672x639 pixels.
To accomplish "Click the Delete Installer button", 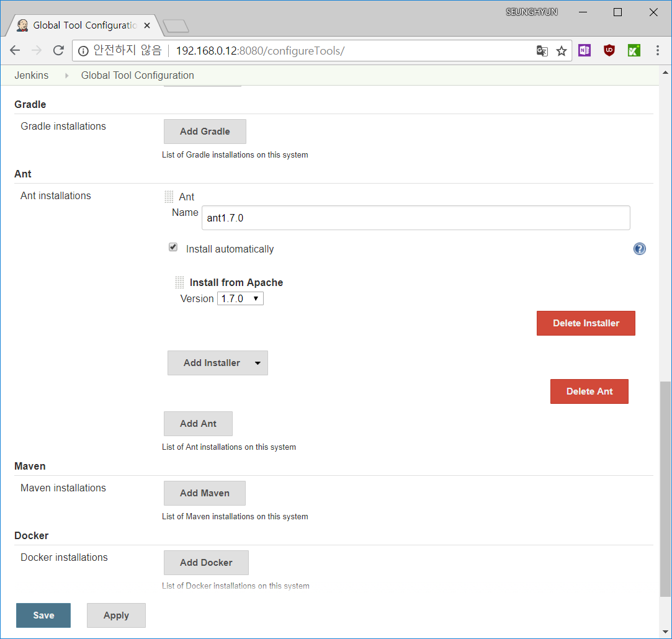I will click(x=586, y=323).
